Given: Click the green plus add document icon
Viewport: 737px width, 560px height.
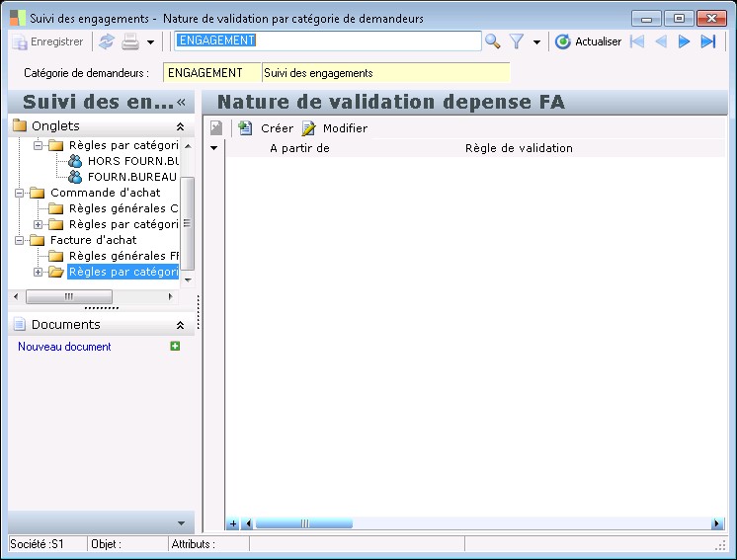Looking at the screenshot, I should [175, 347].
